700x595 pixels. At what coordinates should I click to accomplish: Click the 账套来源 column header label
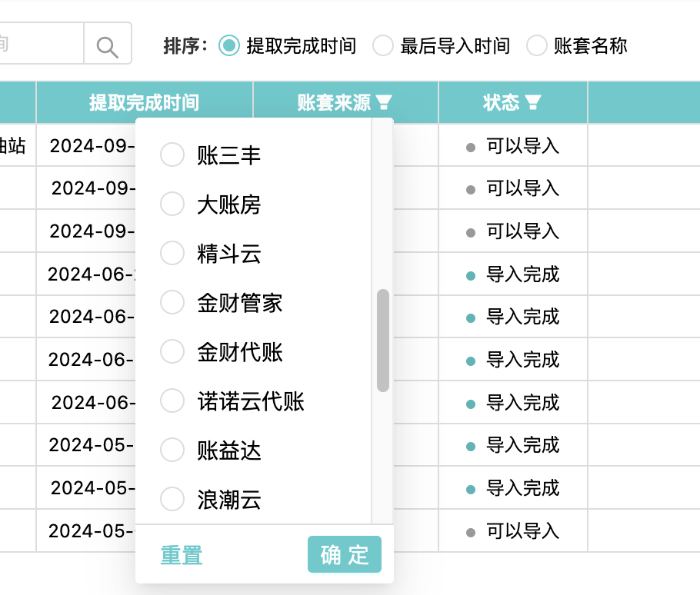[x=334, y=102]
